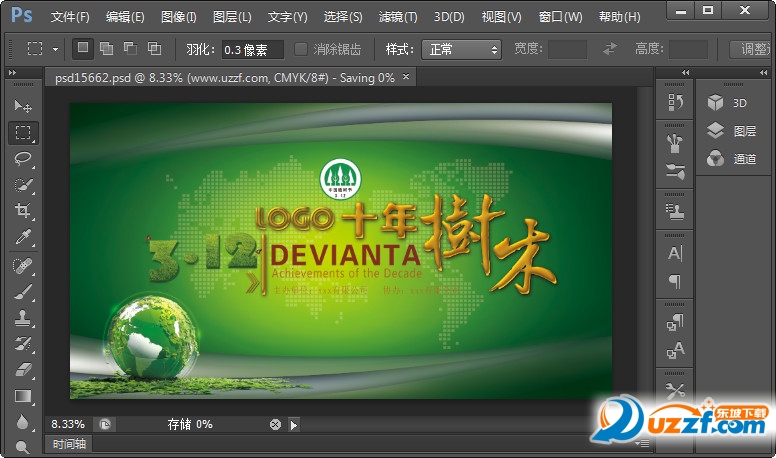
Task: Collapse the 3D/图层 panel dock arrows
Action: [x=764, y=72]
